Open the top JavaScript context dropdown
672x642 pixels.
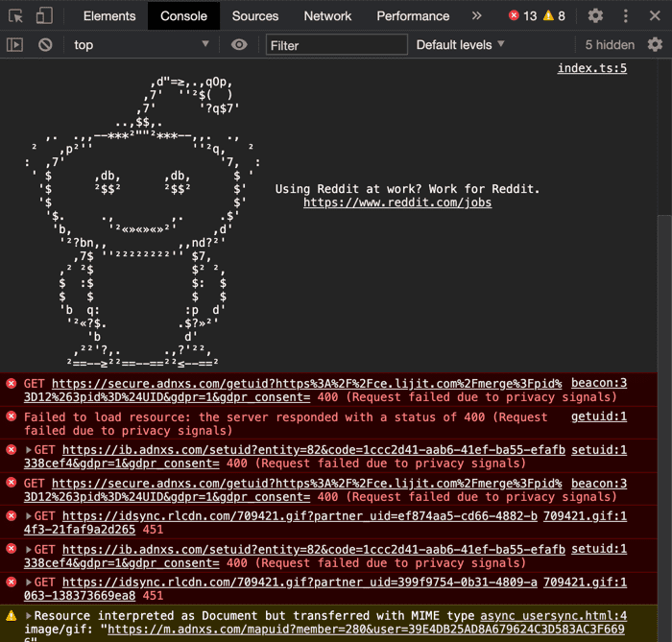141,45
